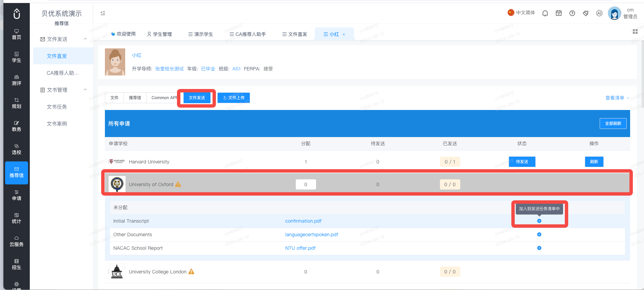The height and width of the screenshot is (290, 644).
Task: Close the 小红 tab
Action: coord(344,35)
